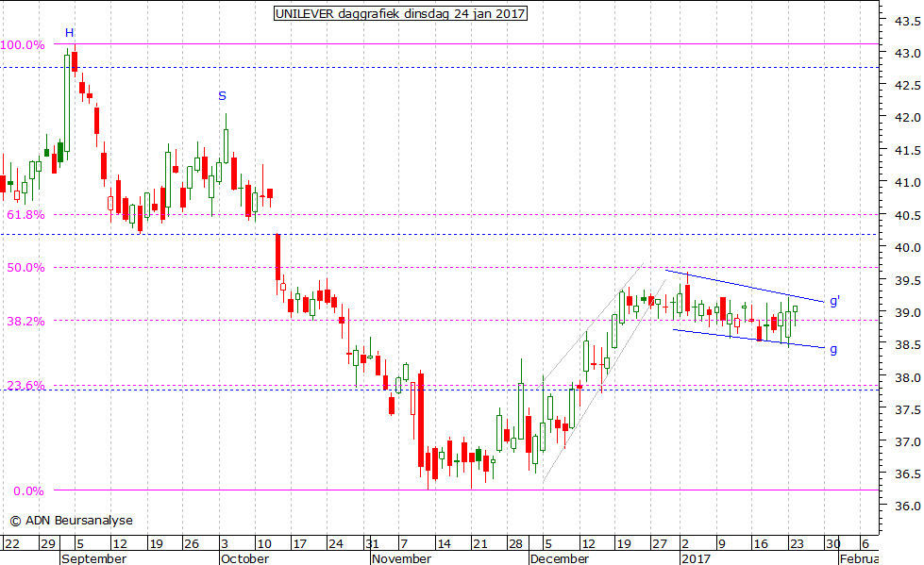This screenshot has width=924, height=565.
Task: Select the December month label
Action: coord(560,558)
